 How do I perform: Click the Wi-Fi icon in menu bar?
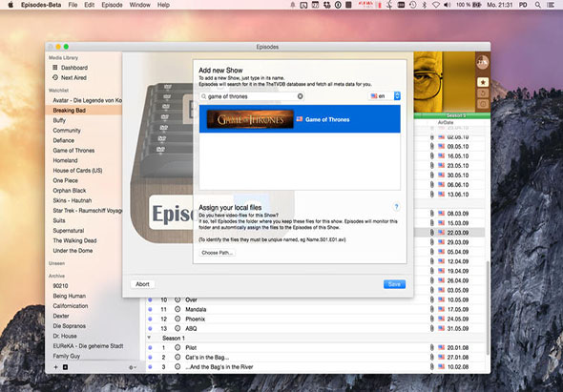coord(436,5)
